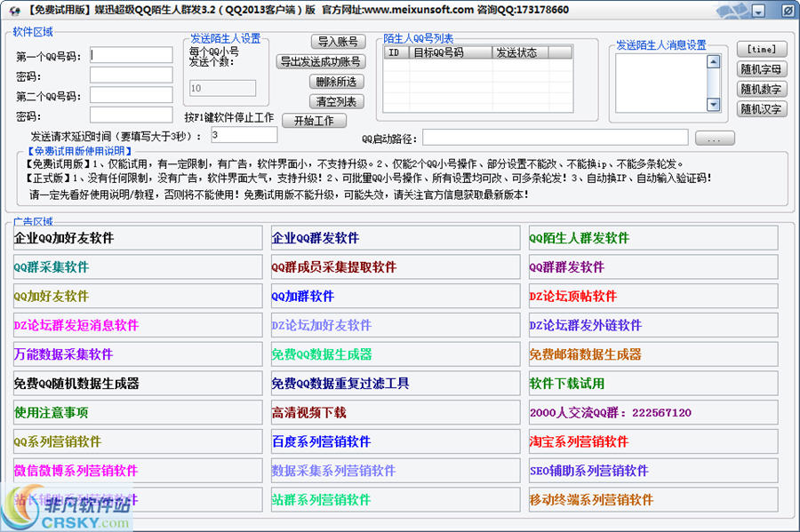800x532 pixels.
Task: Open the 万能数据采集软件 link
Action: (138, 354)
